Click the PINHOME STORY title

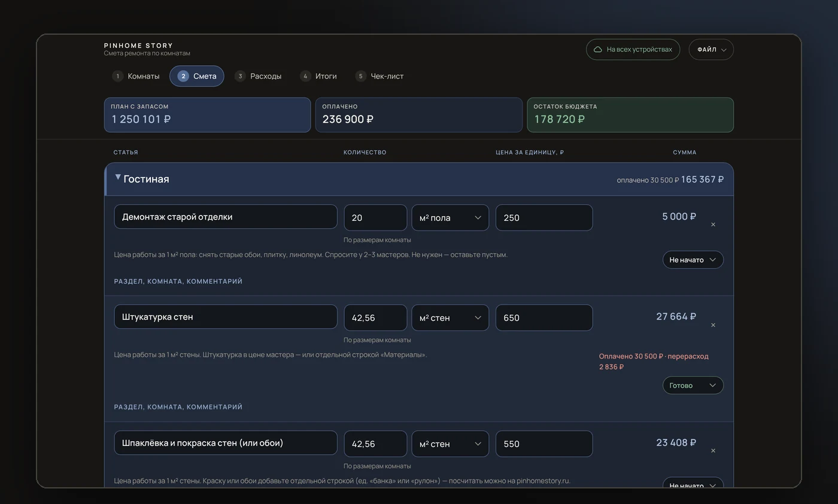(x=138, y=45)
